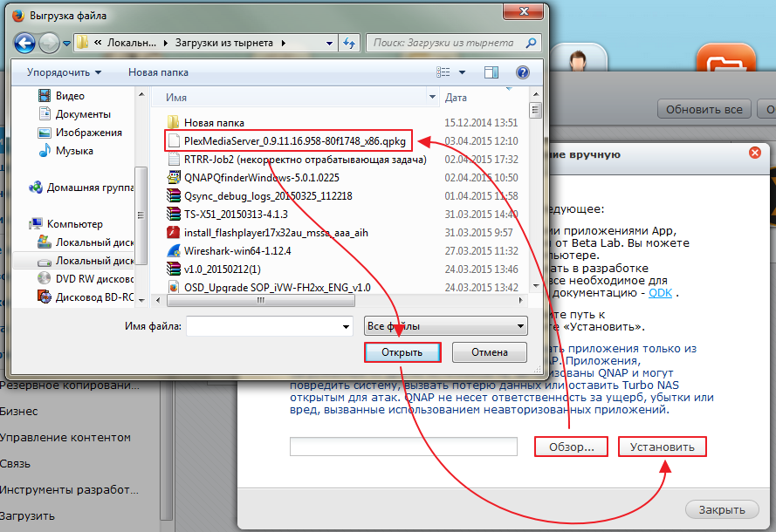
Task: Click the horizontal scrollbar thumb in file list
Action: click(x=261, y=300)
